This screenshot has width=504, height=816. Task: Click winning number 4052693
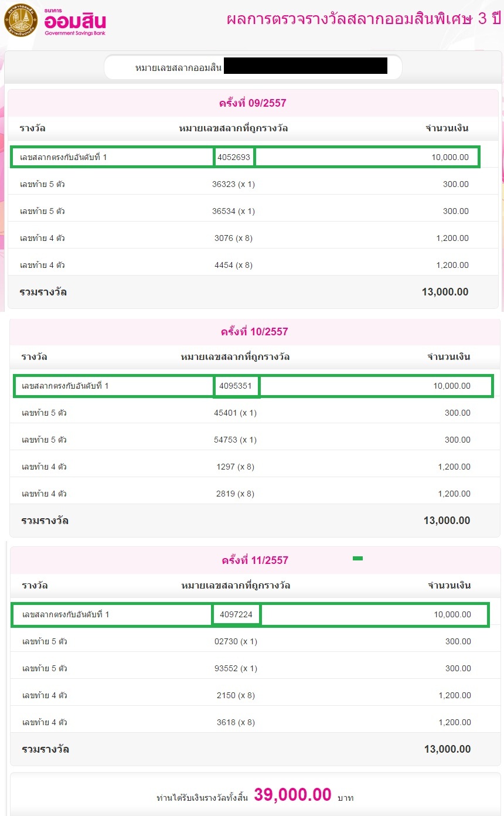coord(234,157)
